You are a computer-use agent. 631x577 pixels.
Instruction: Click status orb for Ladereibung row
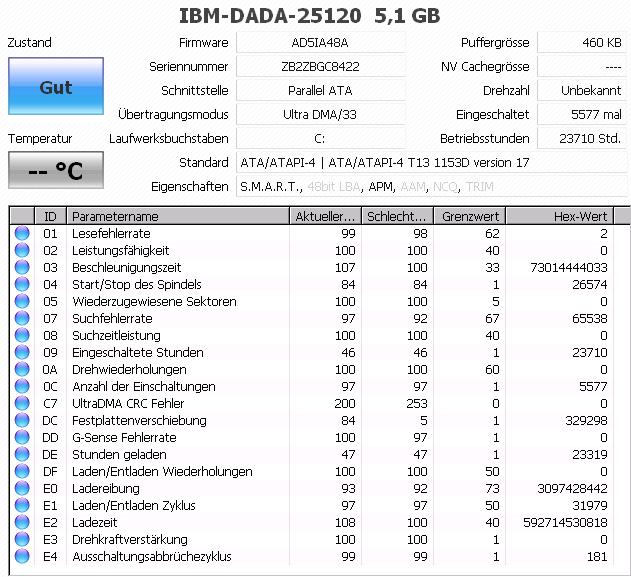click(22, 488)
